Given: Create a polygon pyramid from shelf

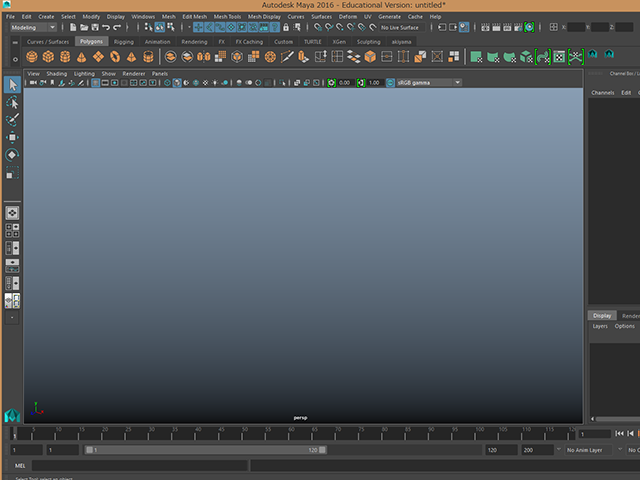Looking at the screenshot, I should coord(131,57).
